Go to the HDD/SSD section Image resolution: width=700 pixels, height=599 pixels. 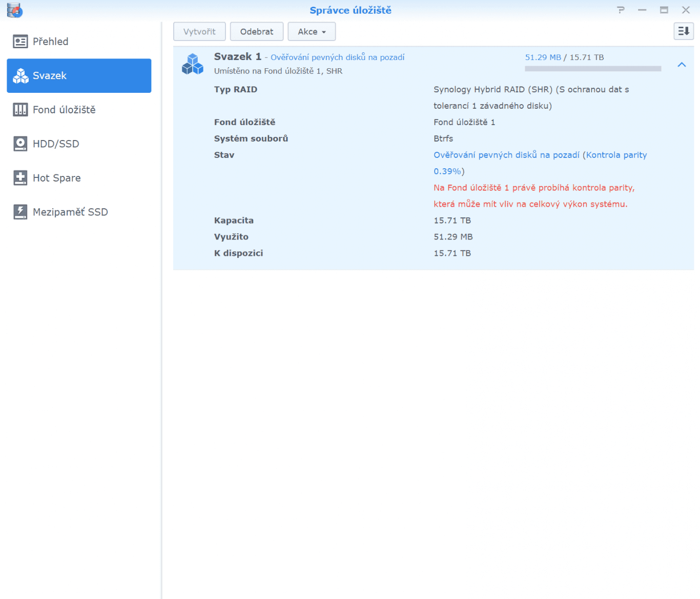click(79, 144)
